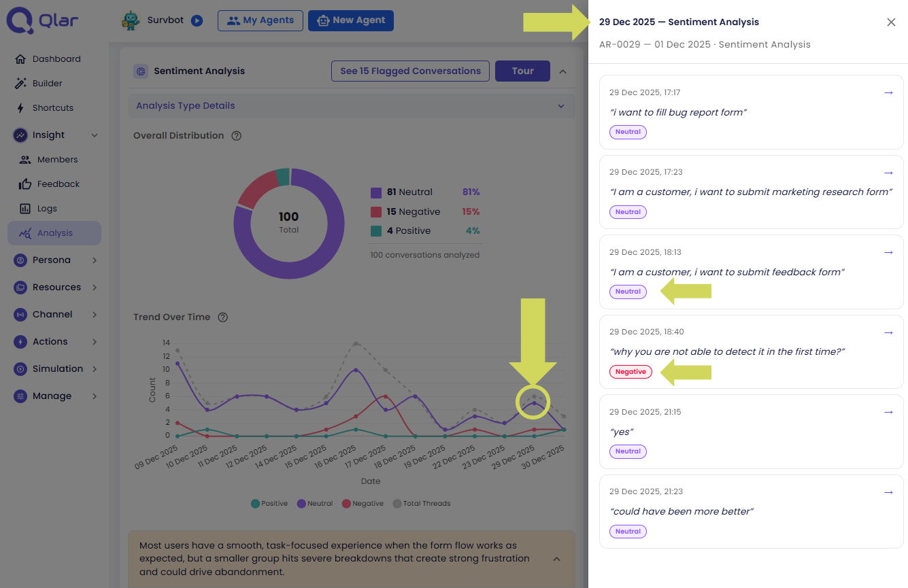Image resolution: width=908 pixels, height=588 pixels.
Task: Go to Dashboard in sidebar
Action: click(x=56, y=59)
